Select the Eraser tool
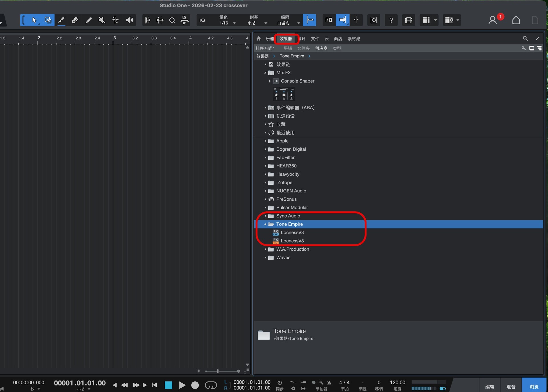The image size is (548, 392). 75,20
